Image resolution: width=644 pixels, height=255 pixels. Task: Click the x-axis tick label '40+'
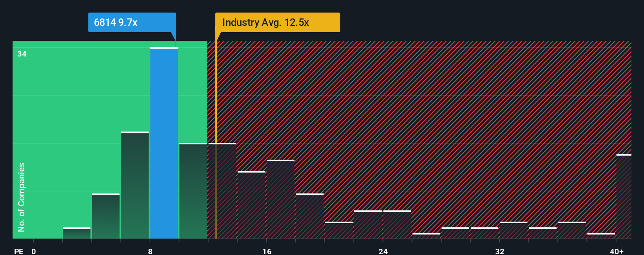617,251
